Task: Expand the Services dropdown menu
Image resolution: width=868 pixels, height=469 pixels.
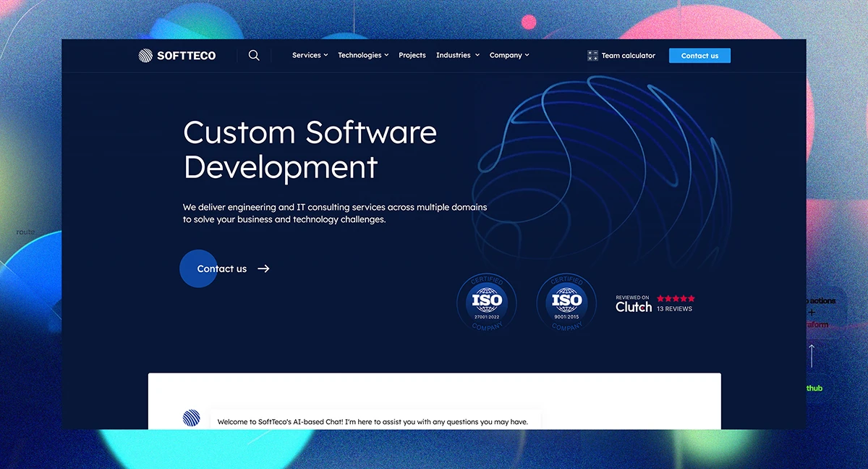Action: 310,55
